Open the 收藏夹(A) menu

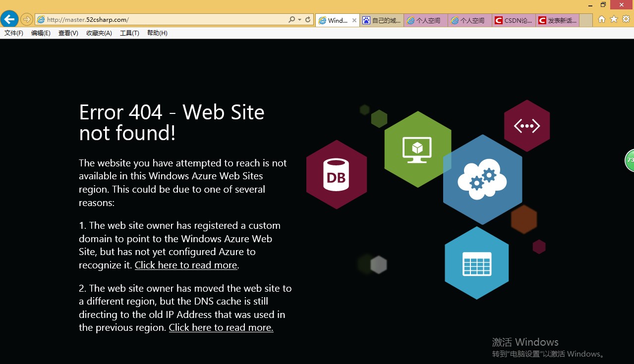pos(99,33)
